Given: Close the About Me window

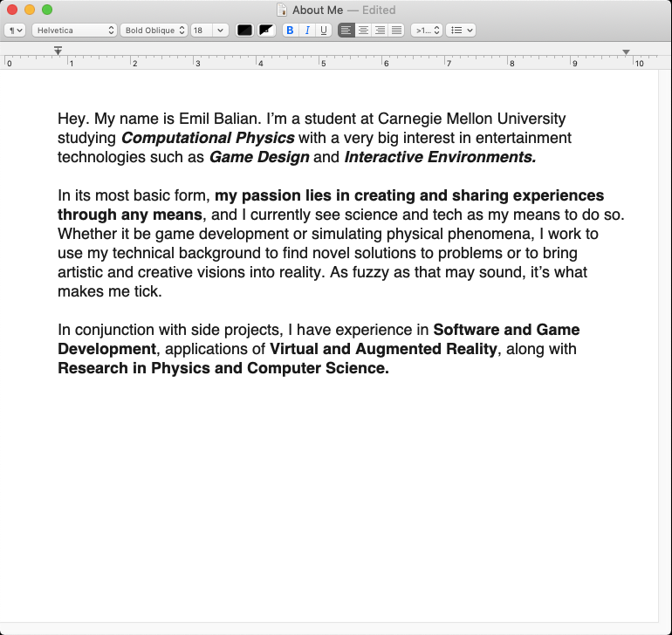Looking at the screenshot, I should pyautogui.click(x=12, y=10).
